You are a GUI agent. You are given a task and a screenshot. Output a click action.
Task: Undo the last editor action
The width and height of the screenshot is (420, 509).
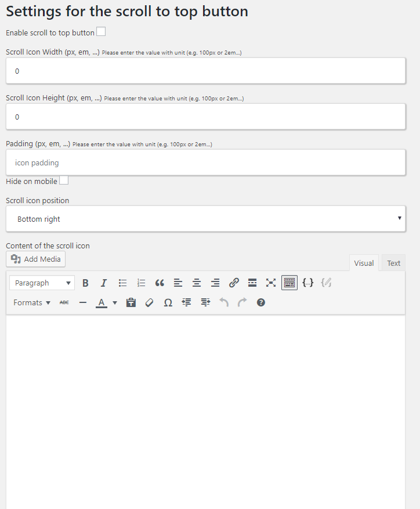pyautogui.click(x=224, y=302)
